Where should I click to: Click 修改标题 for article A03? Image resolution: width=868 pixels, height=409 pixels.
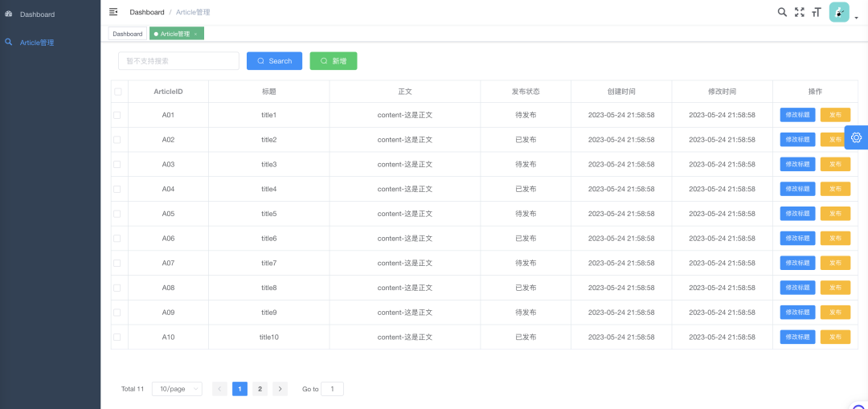click(797, 165)
